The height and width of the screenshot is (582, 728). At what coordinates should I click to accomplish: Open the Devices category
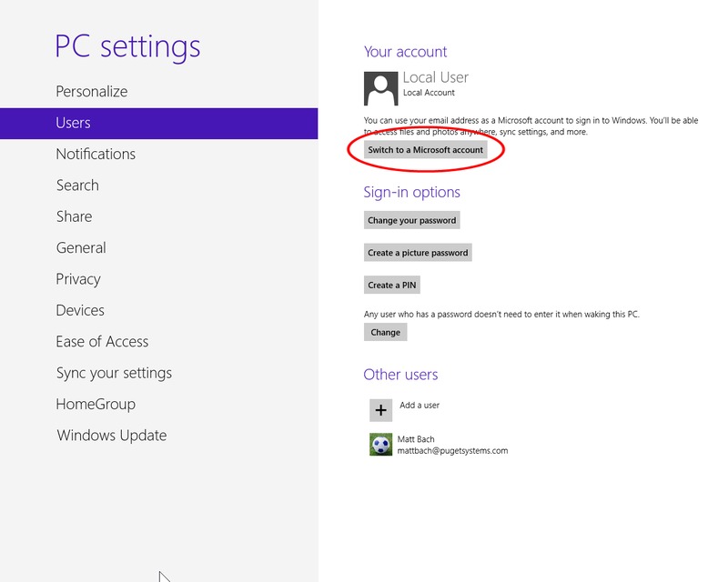click(80, 311)
